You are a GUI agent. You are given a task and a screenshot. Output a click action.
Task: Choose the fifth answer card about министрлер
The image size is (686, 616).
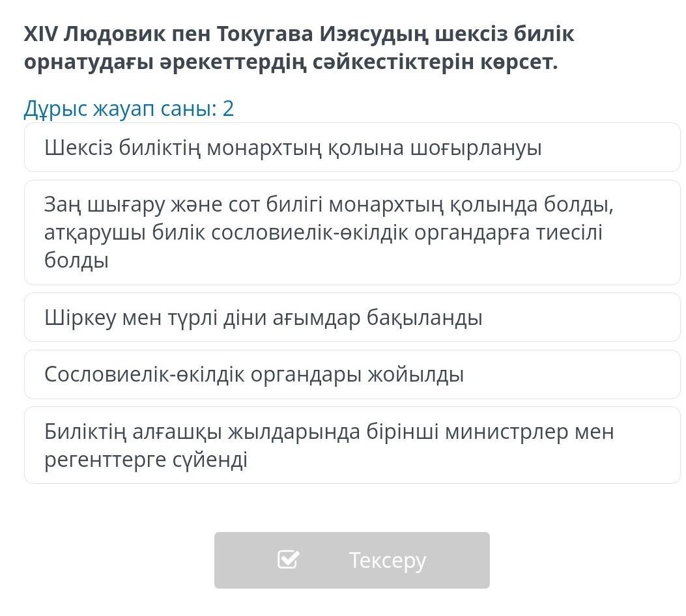[x=352, y=445]
